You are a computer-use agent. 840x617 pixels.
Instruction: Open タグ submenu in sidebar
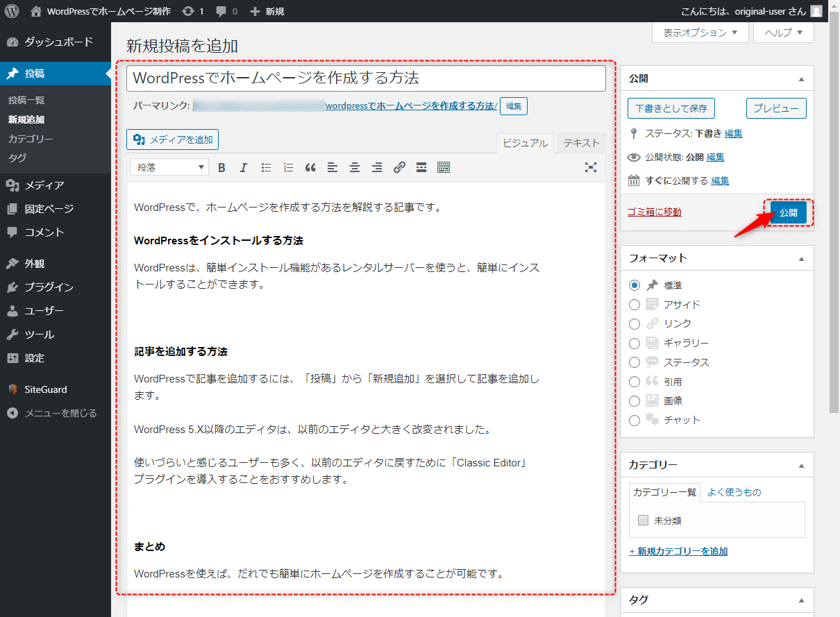(x=17, y=158)
